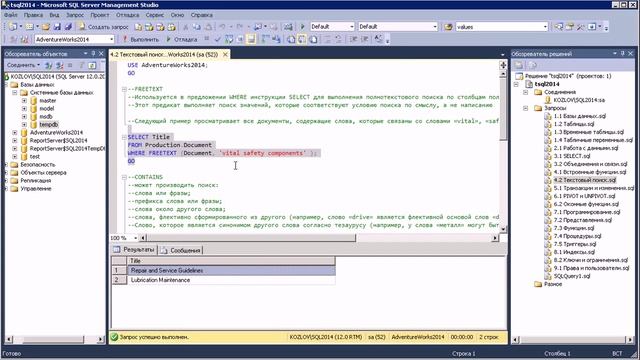Open the Соединить dropdown in Object Explorer
The width and height of the screenshot is (640, 360).
tap(23, 65)
